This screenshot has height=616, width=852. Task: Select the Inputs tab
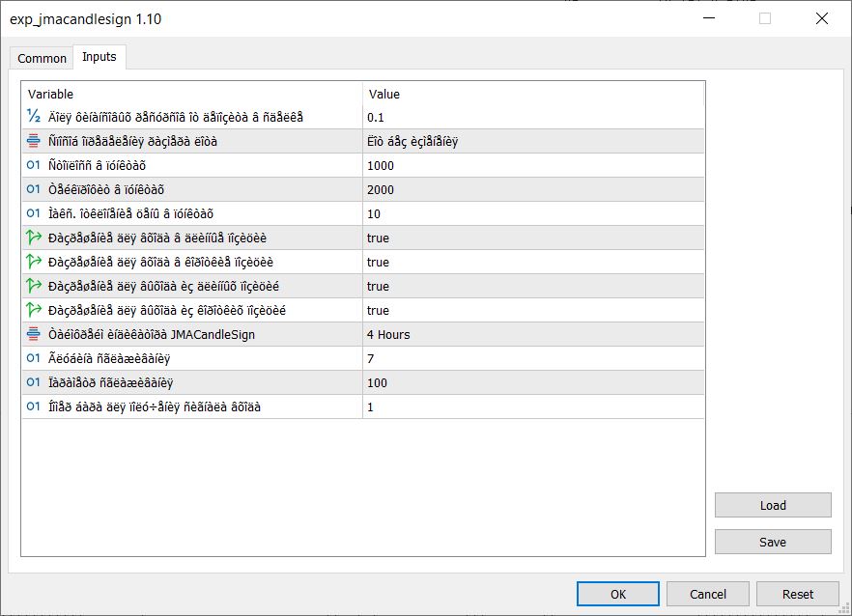click(99, 57)
